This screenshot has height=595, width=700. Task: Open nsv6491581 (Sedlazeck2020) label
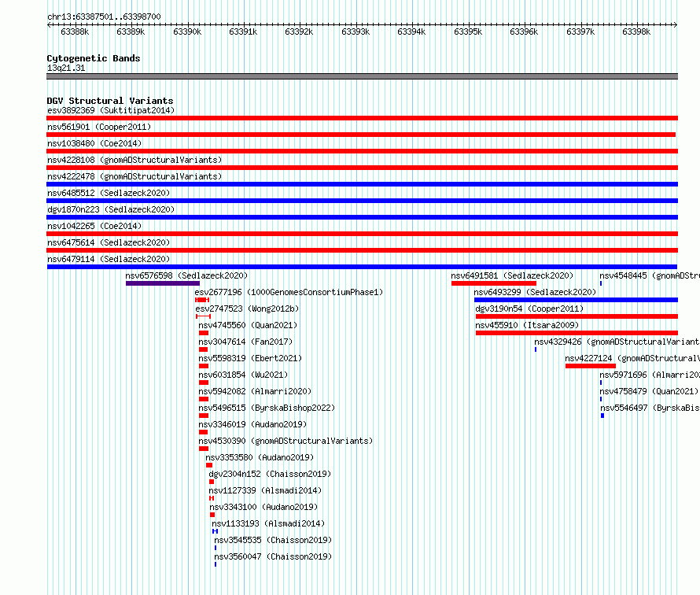point(512,275)
